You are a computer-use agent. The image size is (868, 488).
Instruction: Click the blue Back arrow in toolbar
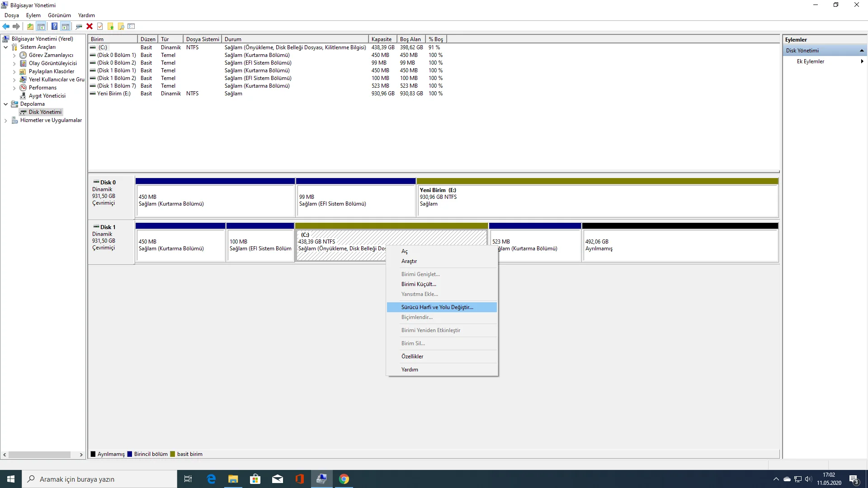click(x=6, y=26)
